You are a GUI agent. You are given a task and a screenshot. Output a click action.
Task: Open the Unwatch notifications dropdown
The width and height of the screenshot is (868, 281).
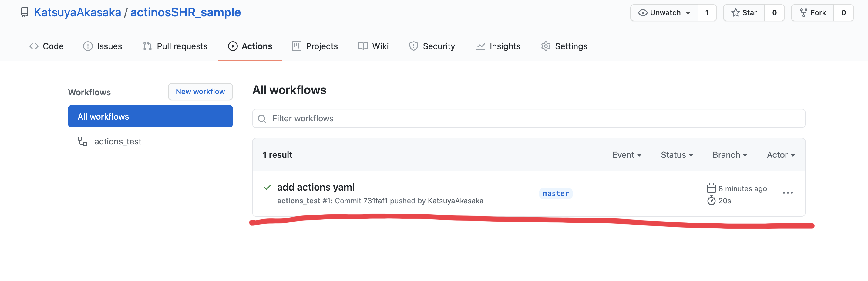coord(664,13)
